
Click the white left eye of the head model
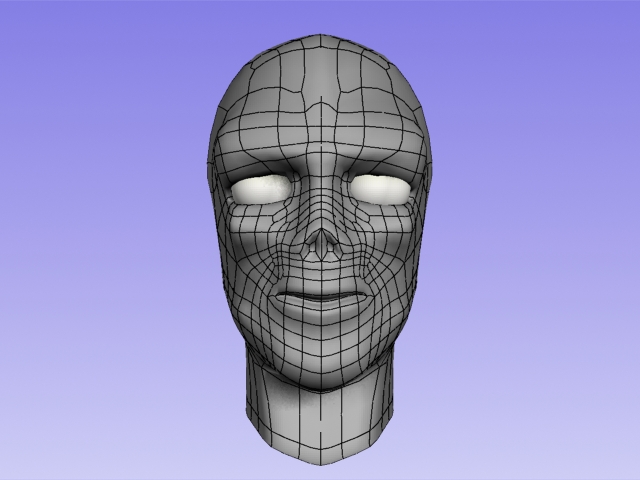pyautogui.click(x=262, y=190)
